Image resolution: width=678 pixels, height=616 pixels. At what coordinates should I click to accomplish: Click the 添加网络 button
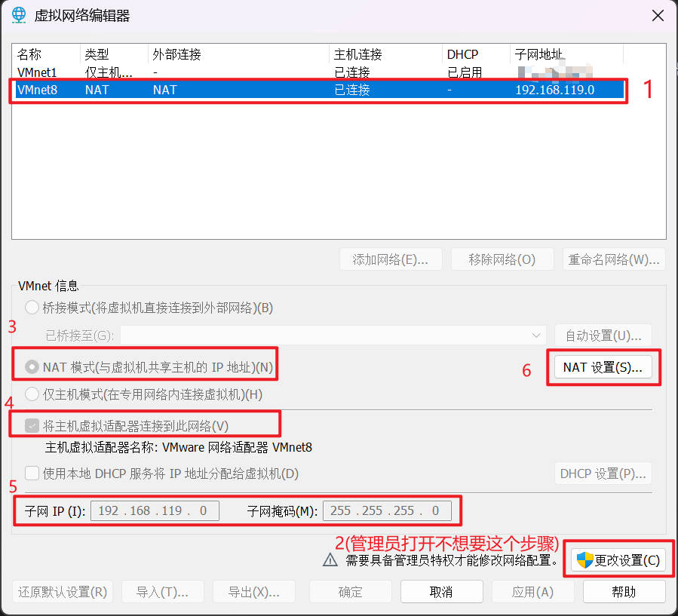[391, 259]
